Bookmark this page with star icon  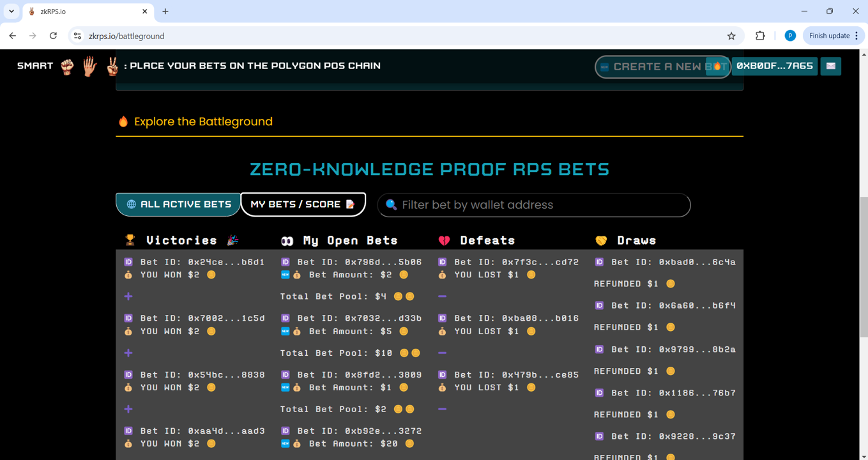(731, 36)
